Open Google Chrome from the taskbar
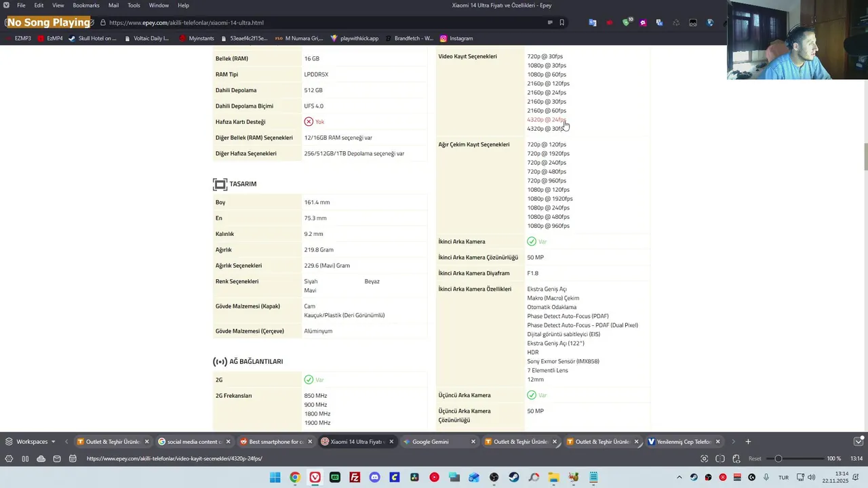The height and width of the screenshot is (488, 868). click(x=295, y=478)
